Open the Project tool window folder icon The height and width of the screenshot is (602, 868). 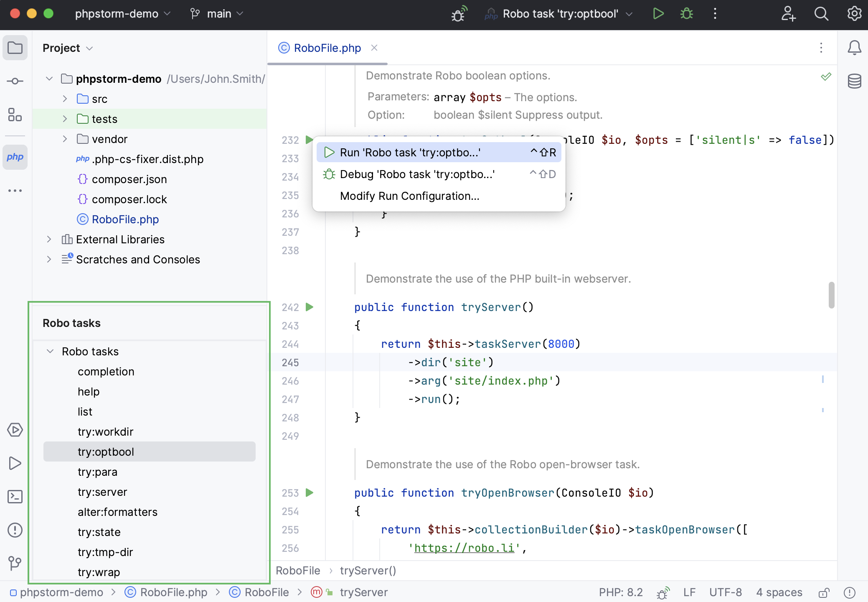point(15,48)
